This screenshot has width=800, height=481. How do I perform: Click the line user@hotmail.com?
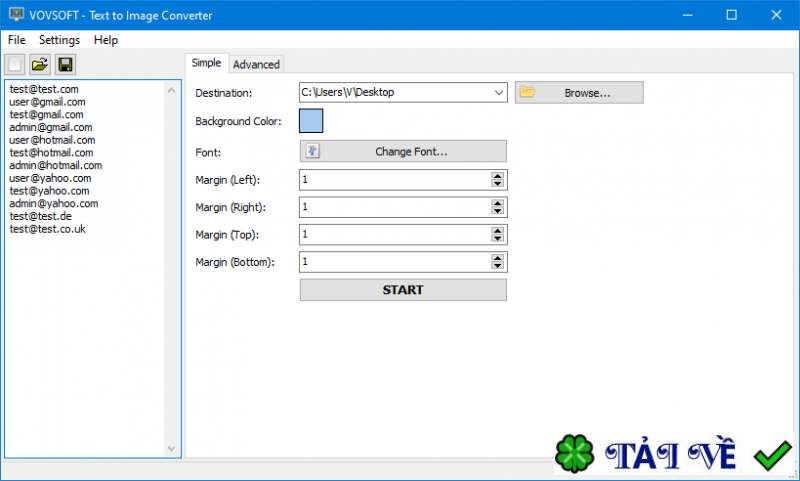tap(52, 140)
